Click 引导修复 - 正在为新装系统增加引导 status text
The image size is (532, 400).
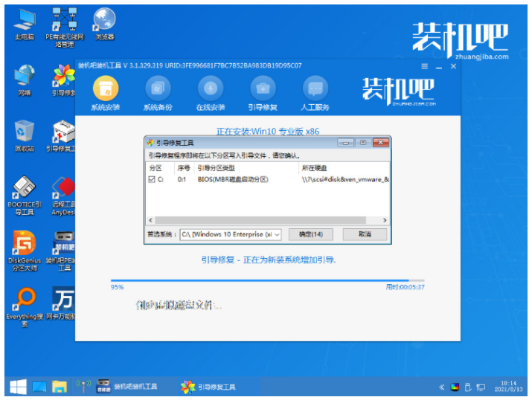point(269,260)
